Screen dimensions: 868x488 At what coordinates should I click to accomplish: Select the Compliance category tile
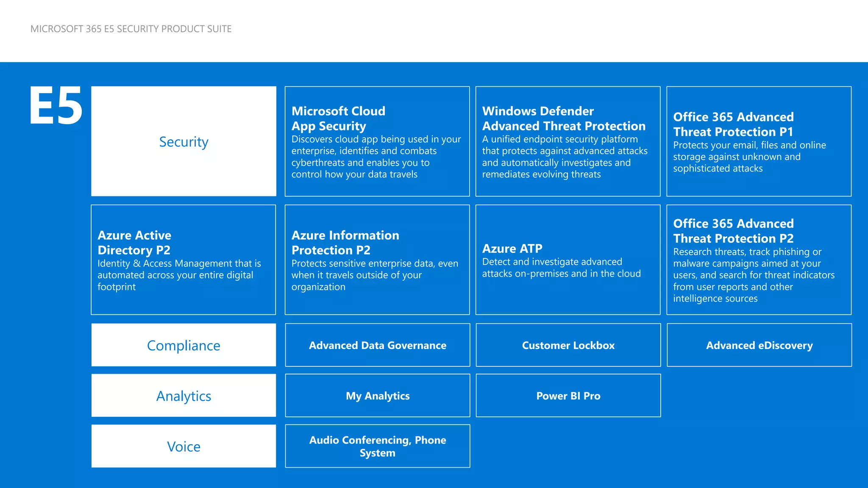coord(184,345)
